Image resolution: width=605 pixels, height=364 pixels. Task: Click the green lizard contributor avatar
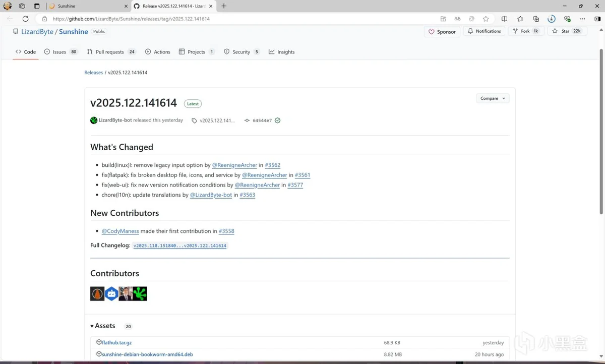140,294
